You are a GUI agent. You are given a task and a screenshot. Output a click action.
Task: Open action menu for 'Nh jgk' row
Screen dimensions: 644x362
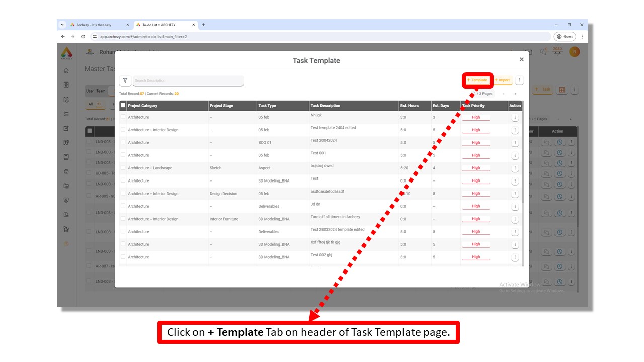point(515,117)
